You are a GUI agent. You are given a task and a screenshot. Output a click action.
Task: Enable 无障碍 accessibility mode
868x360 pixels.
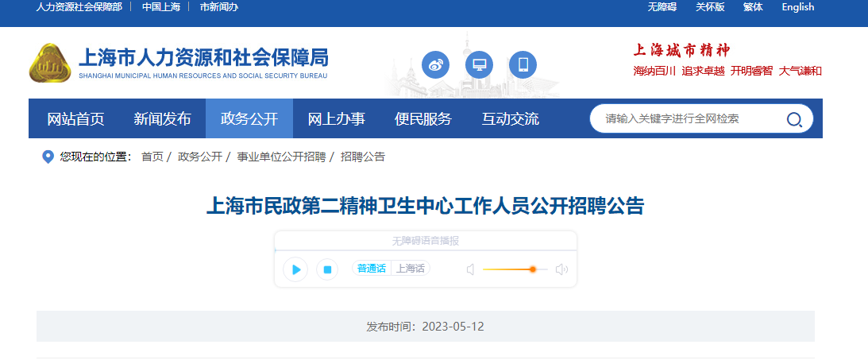[x=662, y=7]
